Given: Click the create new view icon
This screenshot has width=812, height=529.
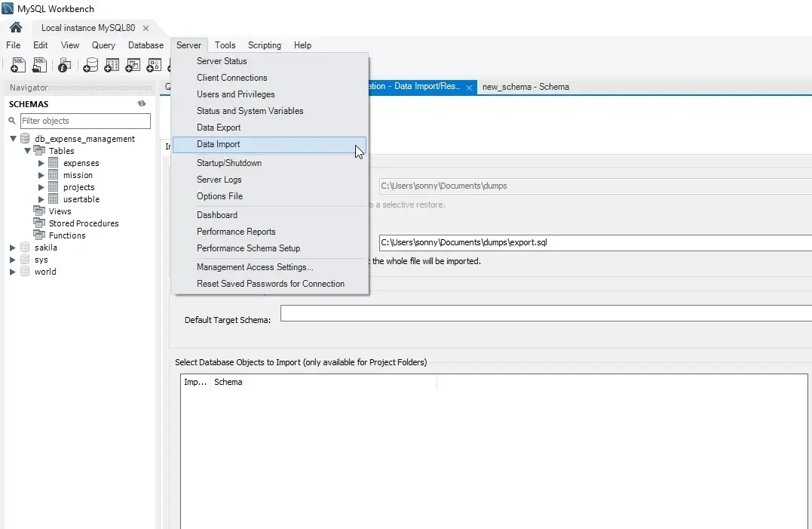Looking at the screenshot, I should [133, 66].
